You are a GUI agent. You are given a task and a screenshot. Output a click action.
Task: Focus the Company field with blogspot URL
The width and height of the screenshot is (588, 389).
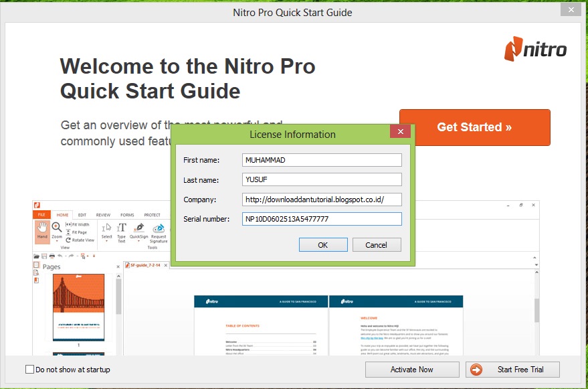tap(322, 200)
